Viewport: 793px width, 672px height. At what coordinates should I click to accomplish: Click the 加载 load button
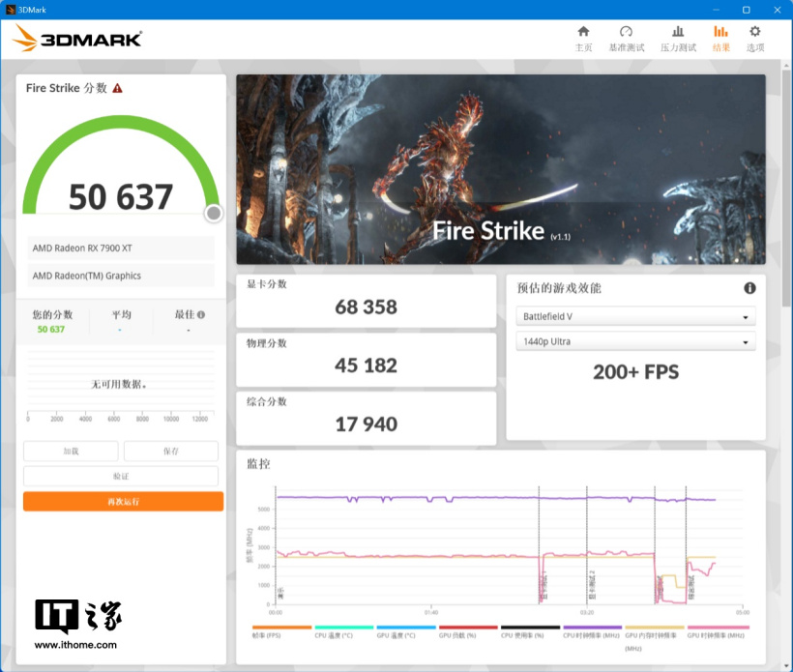pos(71,452)
